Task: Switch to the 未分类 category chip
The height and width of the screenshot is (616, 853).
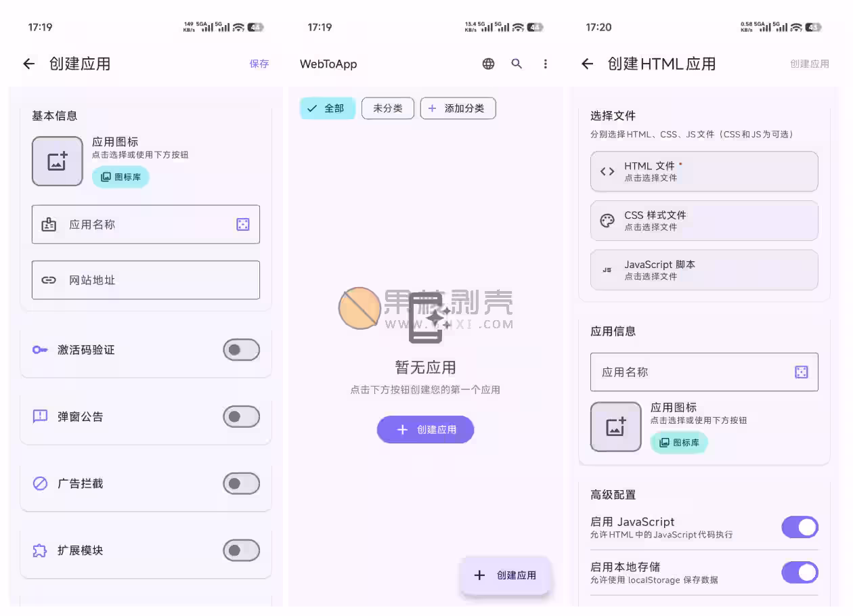Action: point(387,108)
